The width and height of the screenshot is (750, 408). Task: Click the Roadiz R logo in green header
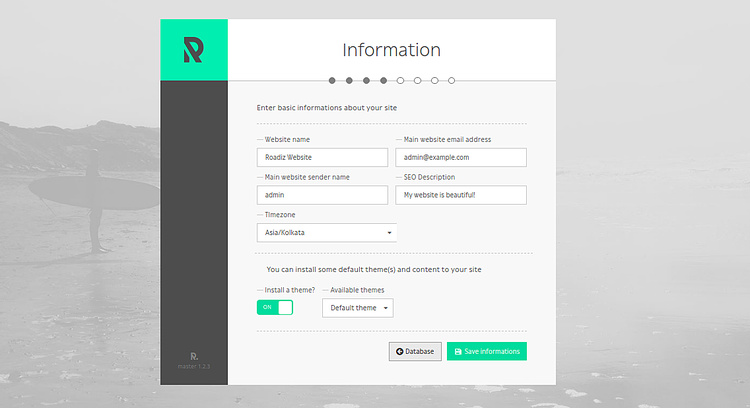pos(193,50)
